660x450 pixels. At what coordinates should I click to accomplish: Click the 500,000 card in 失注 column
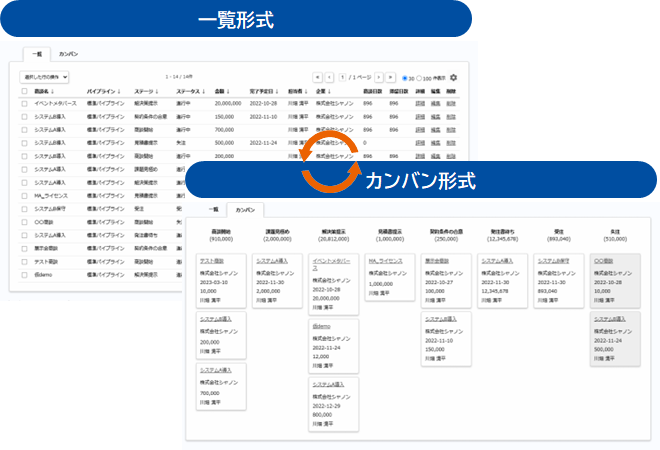(615, 339)
